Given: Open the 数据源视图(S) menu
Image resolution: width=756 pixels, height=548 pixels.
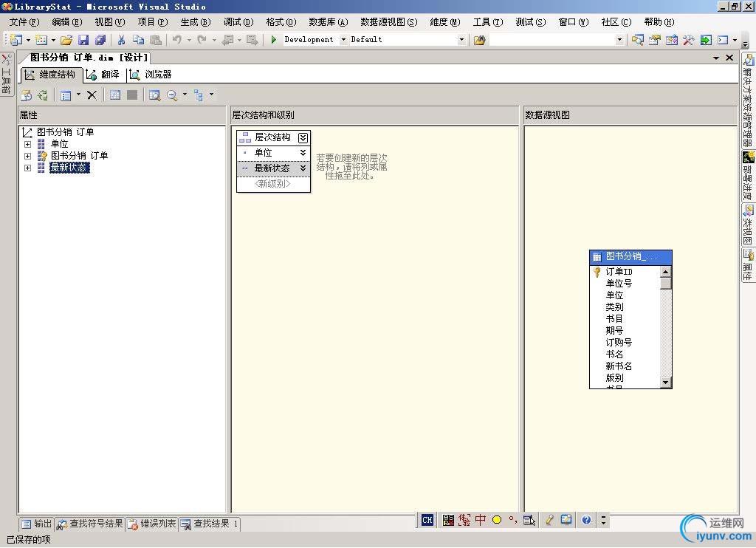Looking at the screenshot, I should tap(388, 22).
